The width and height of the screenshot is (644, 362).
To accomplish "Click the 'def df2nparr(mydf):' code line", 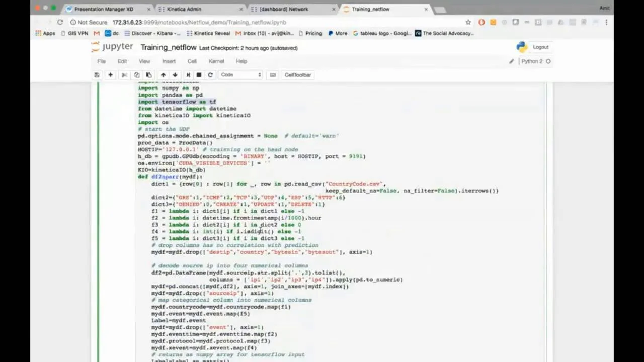I will coord(170,177).
